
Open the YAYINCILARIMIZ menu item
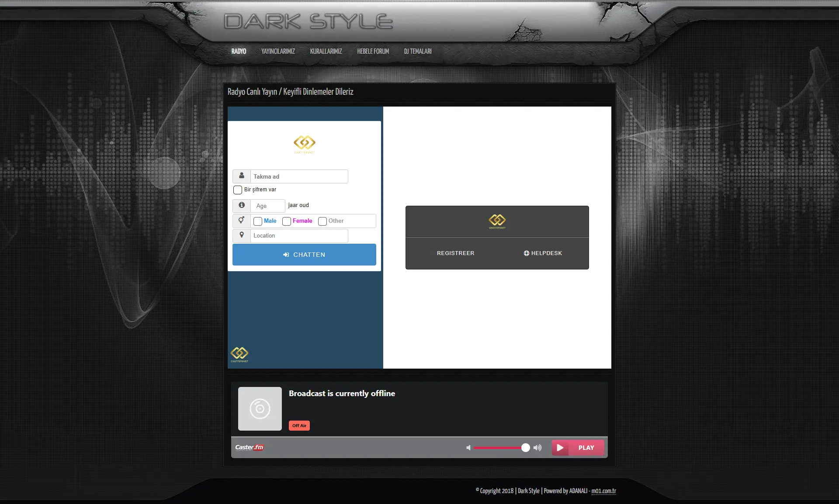(x=278, y=52)
